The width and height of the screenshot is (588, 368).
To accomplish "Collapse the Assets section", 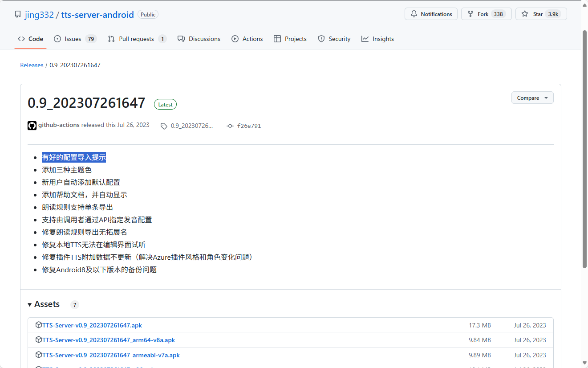I will pyautogui.click(x=30, y=304).
